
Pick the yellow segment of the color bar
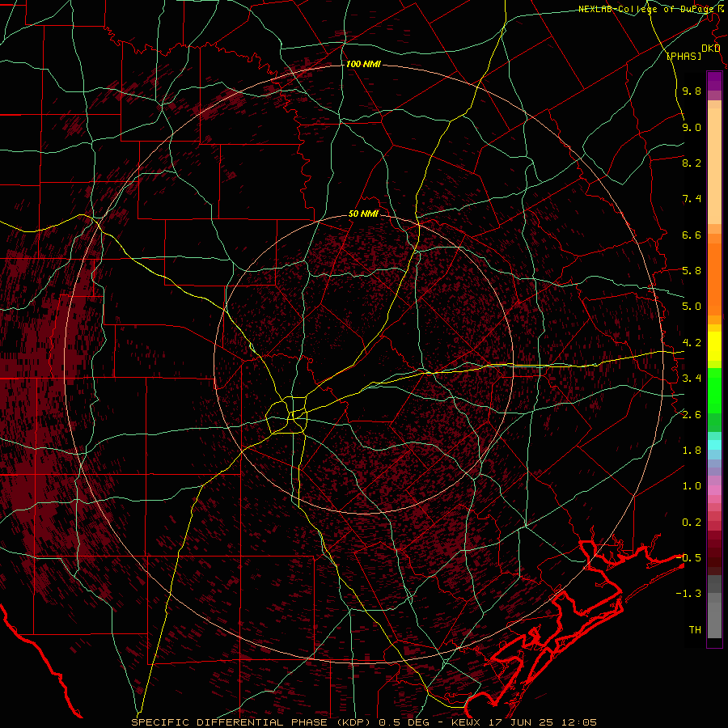tap(714, 346)
